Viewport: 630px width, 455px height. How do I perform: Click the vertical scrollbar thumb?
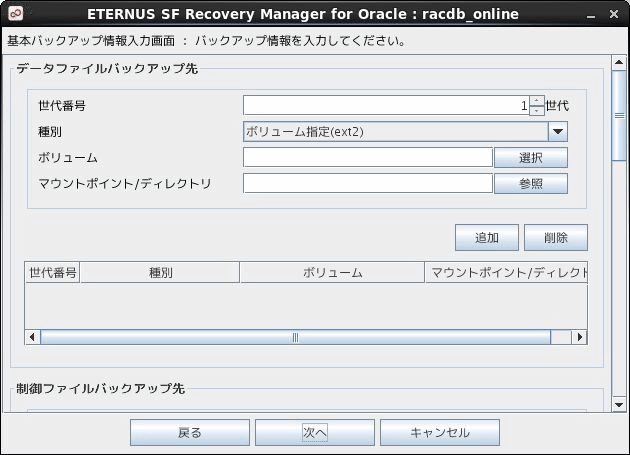coord(619,116)
